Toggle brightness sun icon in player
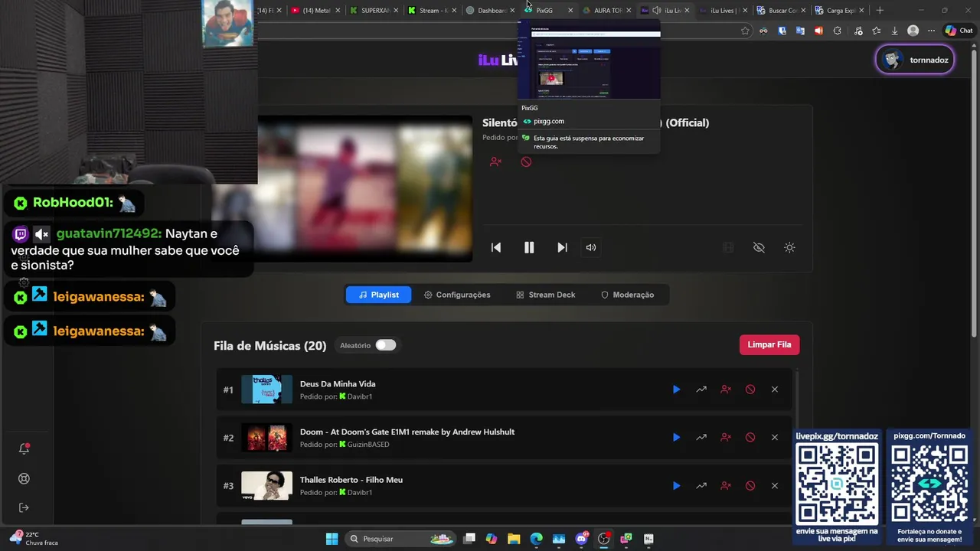The image size is (980, 551). pyautogui.click(x=789, y=247)
